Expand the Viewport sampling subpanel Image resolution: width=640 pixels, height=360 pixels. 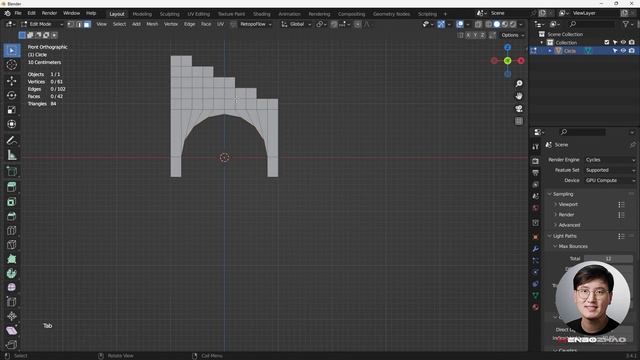coord(566,204)
